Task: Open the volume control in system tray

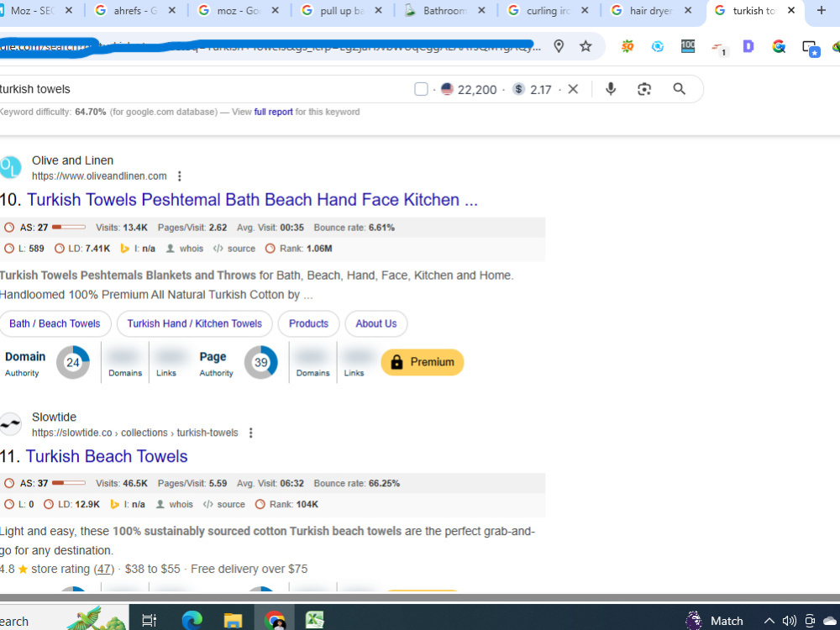Action: point(789,622)
